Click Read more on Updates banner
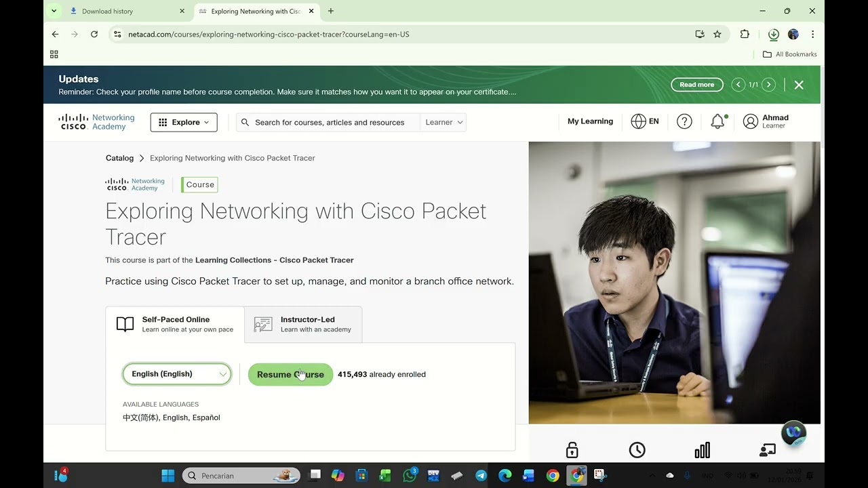 pyautogui.click(x=696, y=85)
